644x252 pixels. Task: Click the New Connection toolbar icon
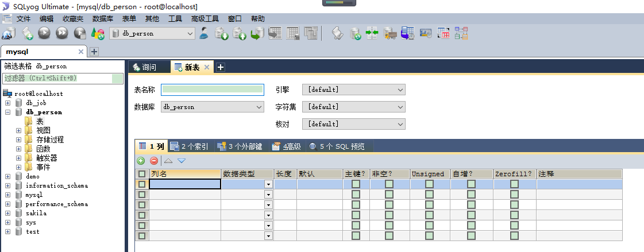[9, 33]
